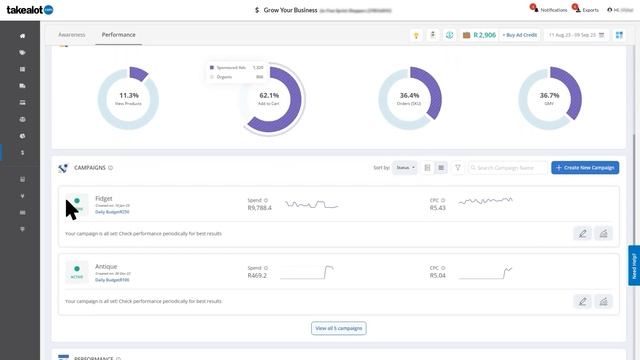Click the 11.3% View Products donut chart
Screen dimensions: 640x360
(x=128, y=98)
